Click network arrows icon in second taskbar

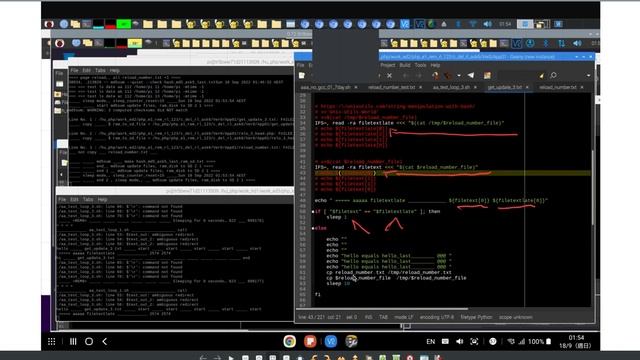point(562,43)
